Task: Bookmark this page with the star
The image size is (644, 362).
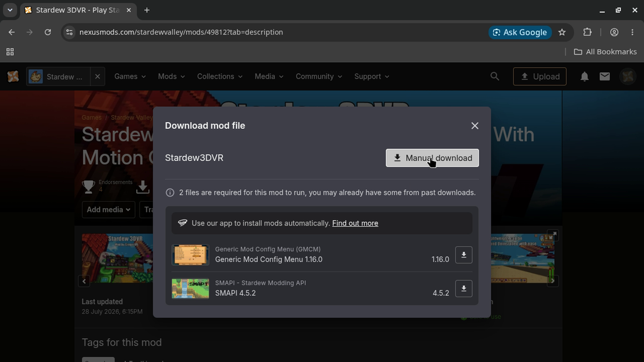Action: 562,32
